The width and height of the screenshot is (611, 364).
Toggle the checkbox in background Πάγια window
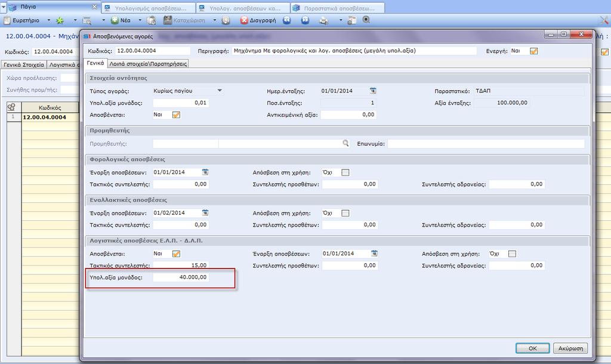(x=605, y=52)
